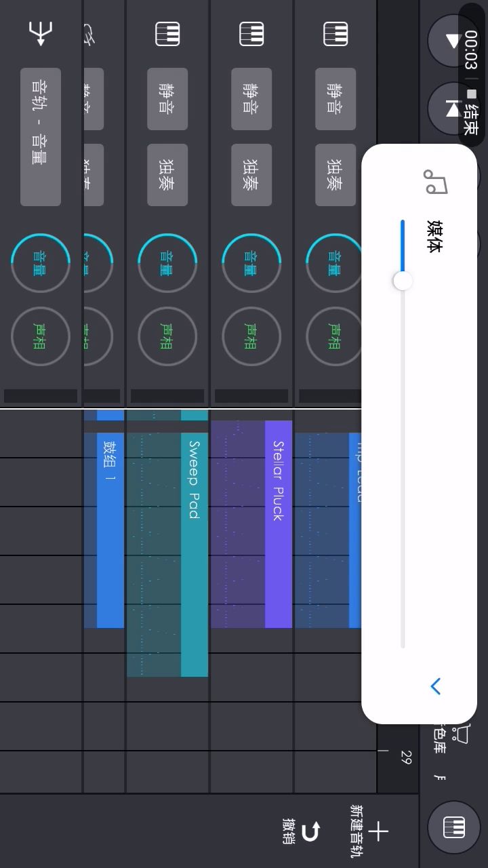Mute the Sweep Pad track
Image resolution: width=488 pixels, height=868 pixels.
[167, 99]
